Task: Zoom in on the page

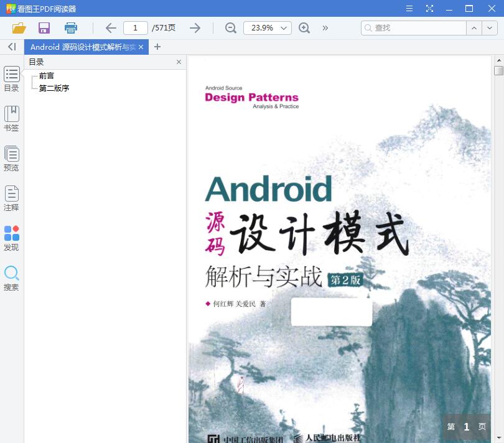Action: pyautogui.click(x=304, y=28)
